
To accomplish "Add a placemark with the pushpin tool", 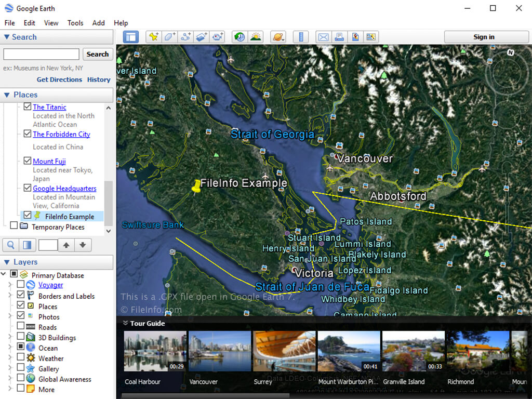I will [x=154, y=37].
